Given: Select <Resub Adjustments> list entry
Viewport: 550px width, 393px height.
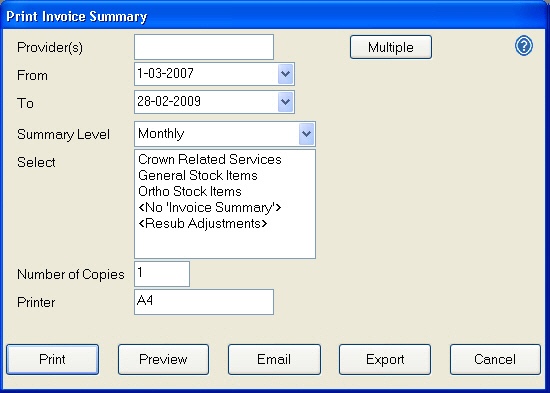Looking at the screenshot, I should click(203, 224).
